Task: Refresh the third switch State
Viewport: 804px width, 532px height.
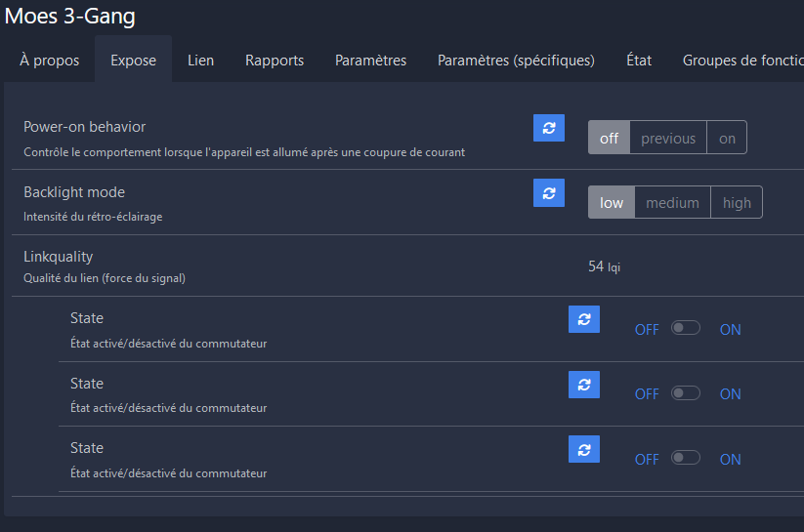Action: point(584,449)
